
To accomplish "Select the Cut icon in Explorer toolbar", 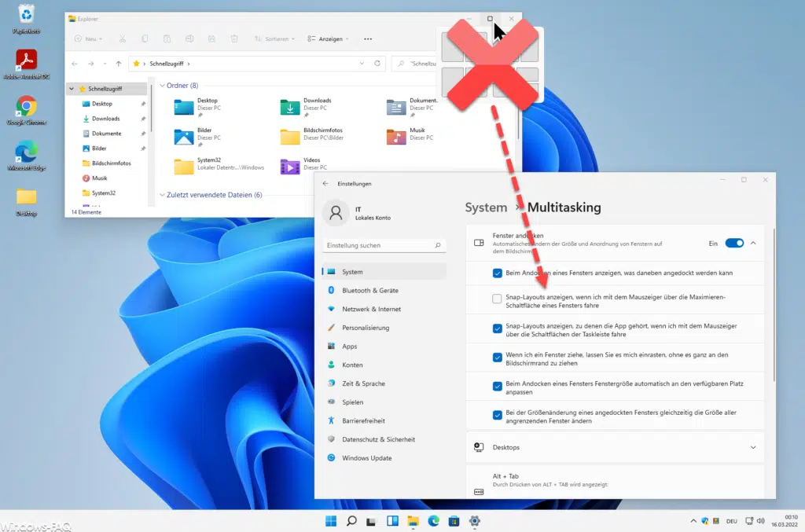I will (123, 37).
